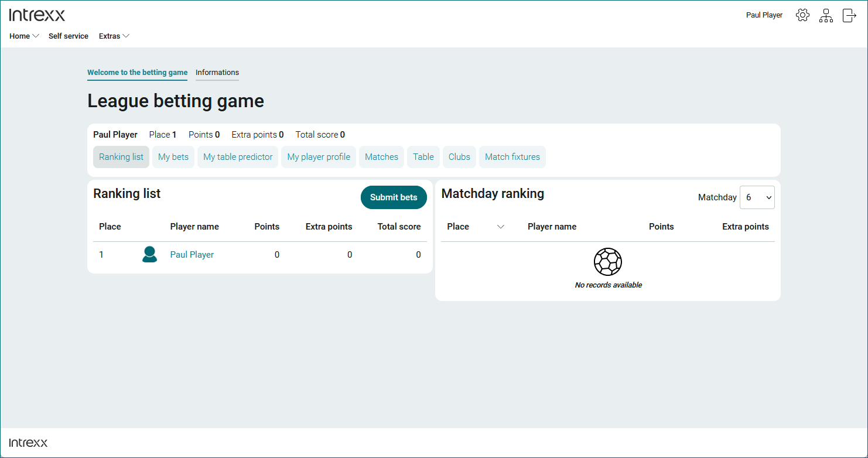Select the Welcome to the betting game tab
Image resolution: width=868 pixels, height=458 pixels.
(137, 73)
